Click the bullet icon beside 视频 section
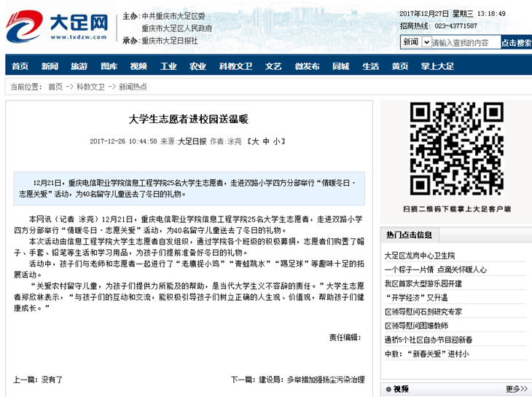The height and width of the screenshot is (397, 532). coord(388,389)
